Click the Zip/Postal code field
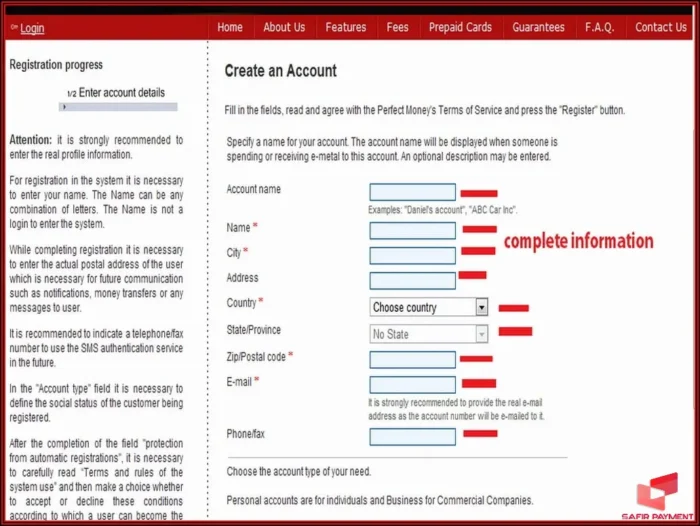Screen dimensions: 700x526 click(412, 359)
